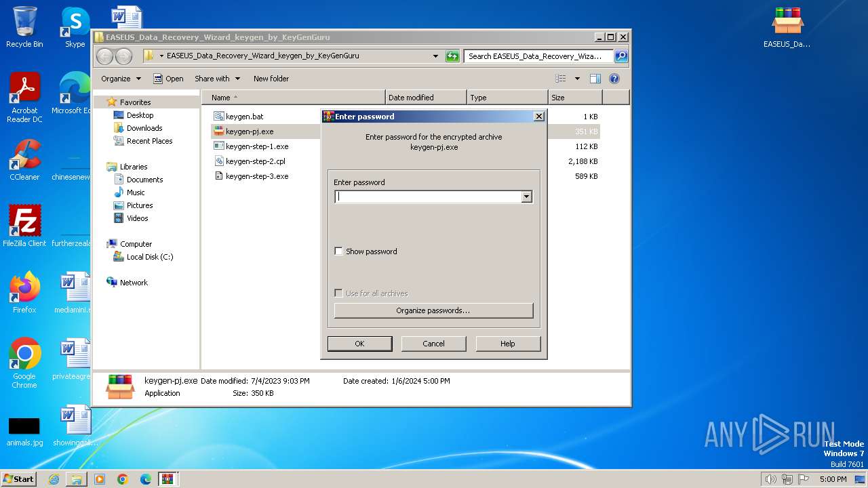Confirm password with the OK button
This screenshot has height=488, width=868.
(x=359, y=344)
